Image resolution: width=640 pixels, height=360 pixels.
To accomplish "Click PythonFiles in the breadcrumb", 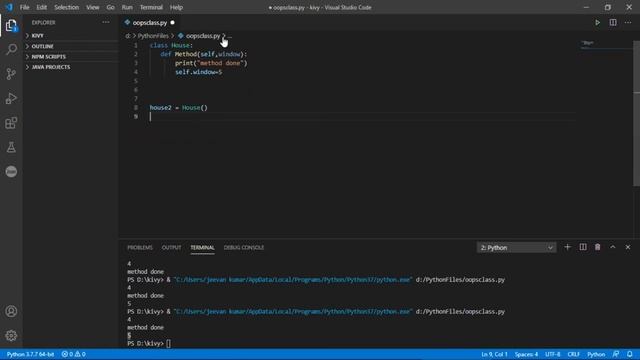I will (x=153, y=36).
